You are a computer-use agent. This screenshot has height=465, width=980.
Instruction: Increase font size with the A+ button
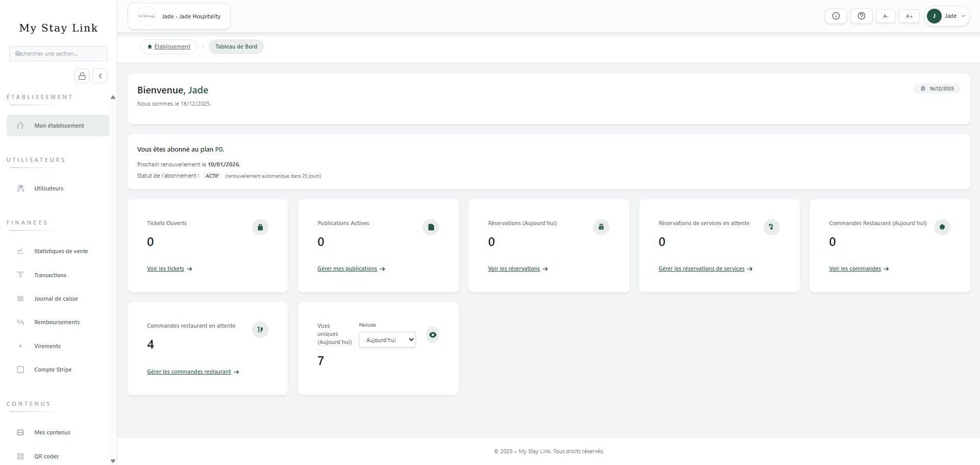(909, 16)
